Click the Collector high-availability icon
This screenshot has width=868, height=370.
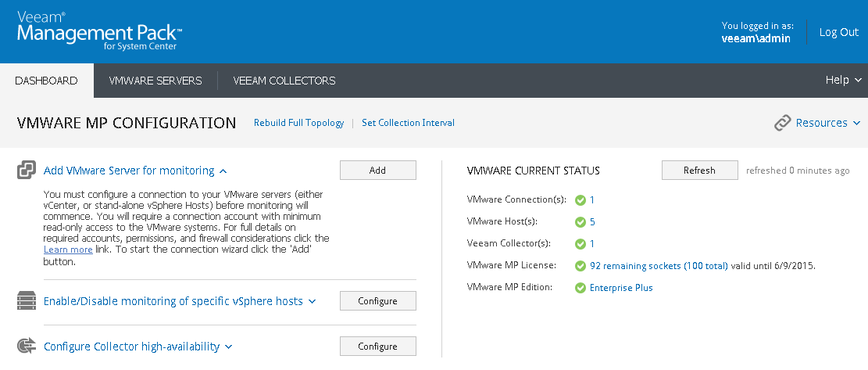pyautogui.click(x=27, y=346)
